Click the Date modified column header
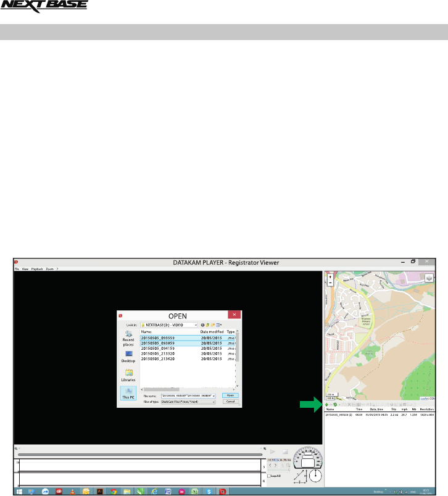The height and width of the screenshot is (496, 448). 212,332
